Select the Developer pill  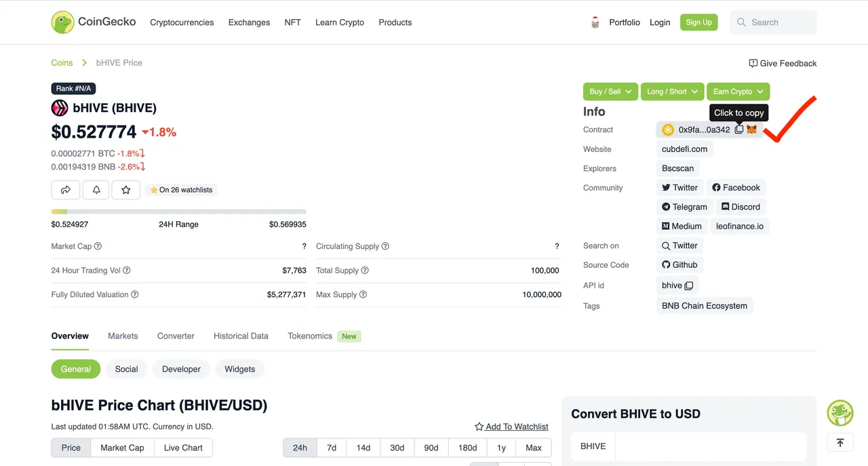181,369
